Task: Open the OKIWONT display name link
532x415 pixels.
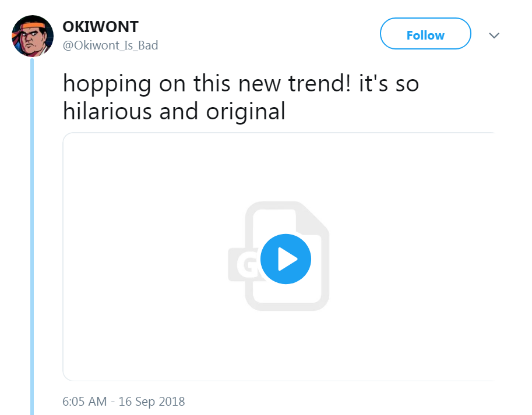Action: [x=100, y=27]
